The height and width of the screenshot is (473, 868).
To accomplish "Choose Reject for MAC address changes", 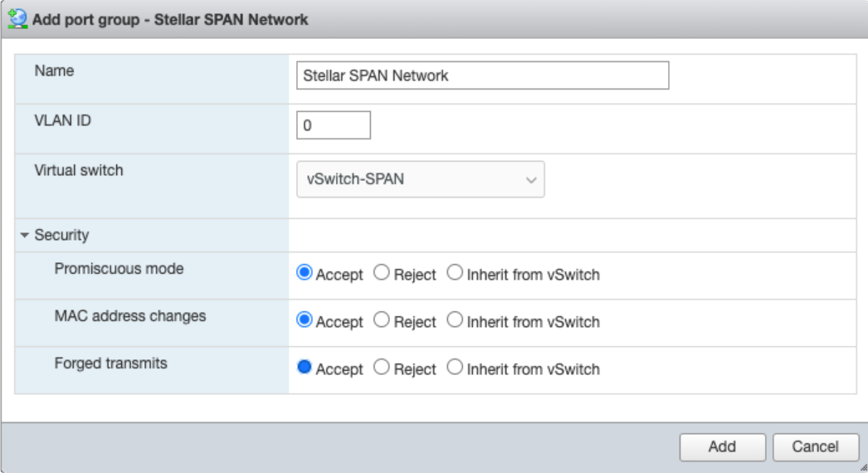I will [382, 320].
